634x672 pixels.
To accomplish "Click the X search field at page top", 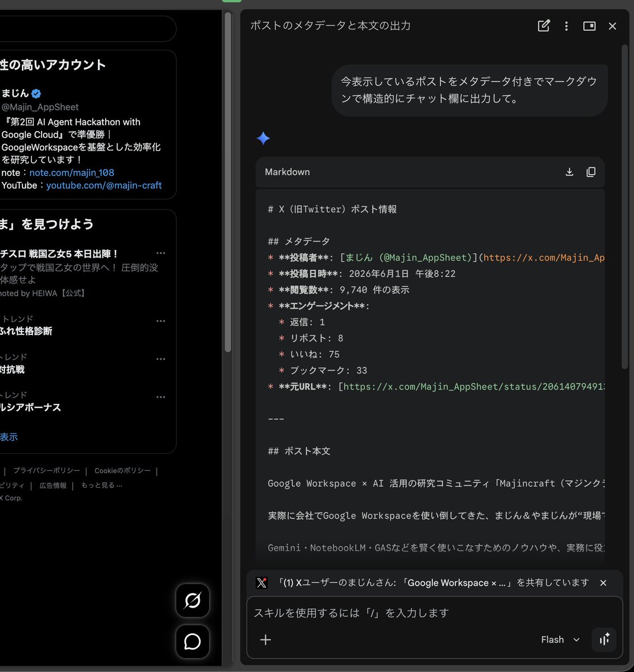I will (x=87, y=29).
